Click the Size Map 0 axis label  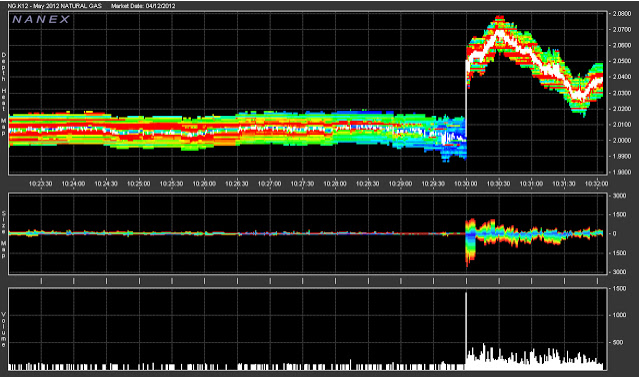[615, 234]
